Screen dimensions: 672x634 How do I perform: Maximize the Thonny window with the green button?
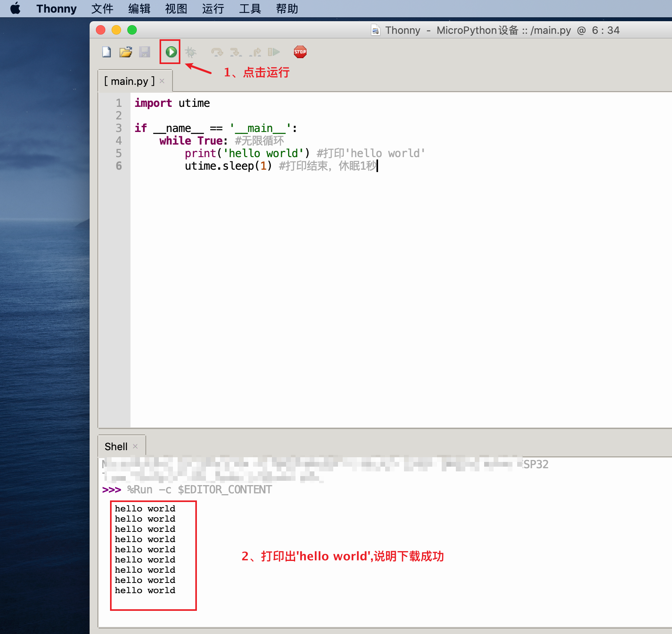click(132, 30)
